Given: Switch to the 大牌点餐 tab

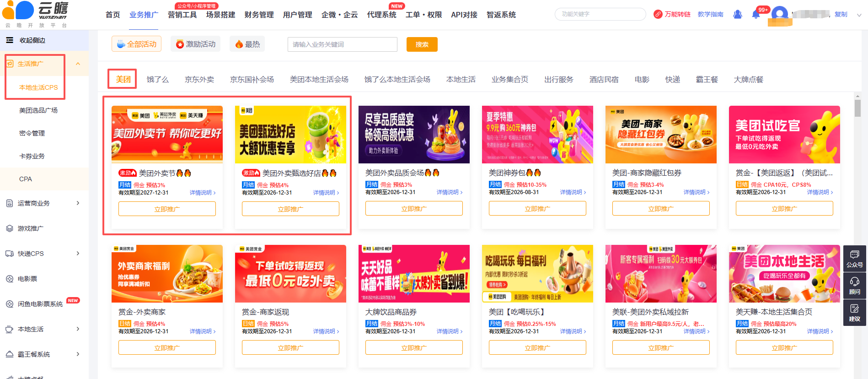Looking at the screenshot, I should [x=749, y=80].
